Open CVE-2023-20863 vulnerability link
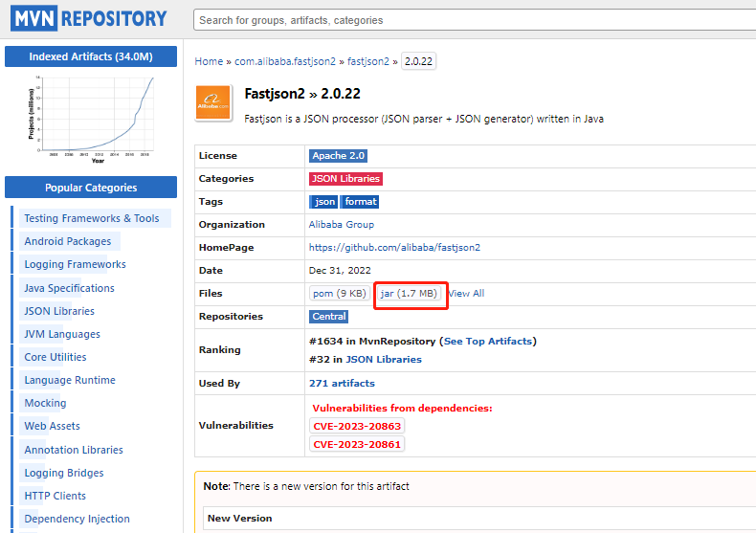This screenshot has height=533, width=756. [x=357, y=426]
